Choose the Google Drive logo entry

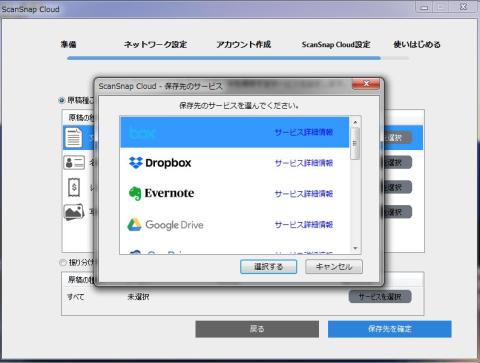(165, 225)
